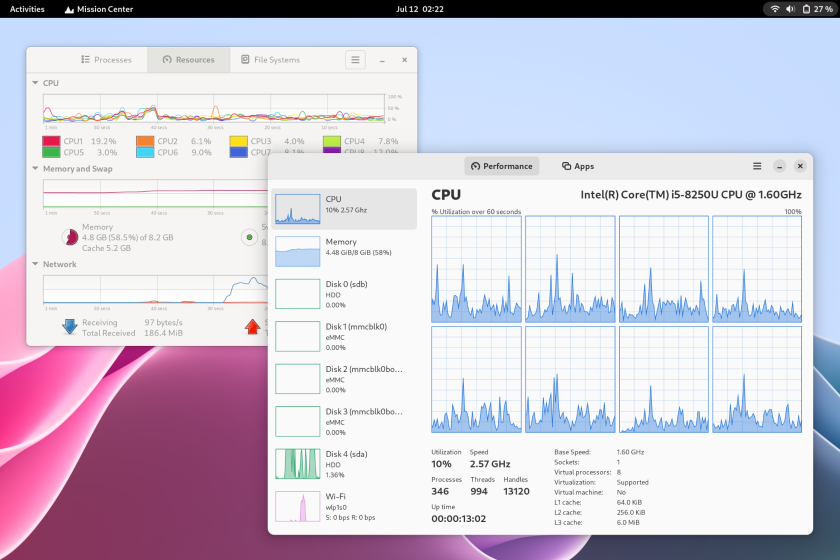This screenshot has width=840, height=560.
Task: Pick the CPU3 yellow color swatch
Action: 238,142
